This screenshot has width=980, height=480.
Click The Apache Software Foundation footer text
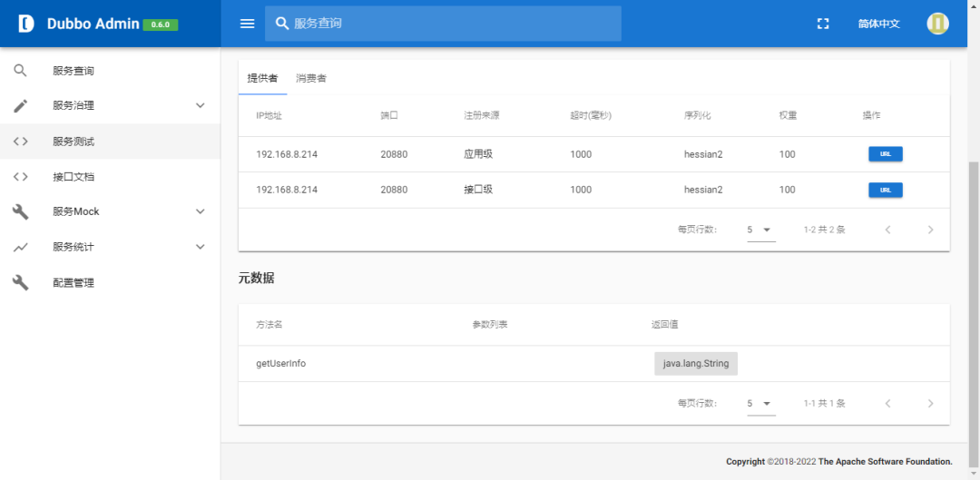[885, 462]
